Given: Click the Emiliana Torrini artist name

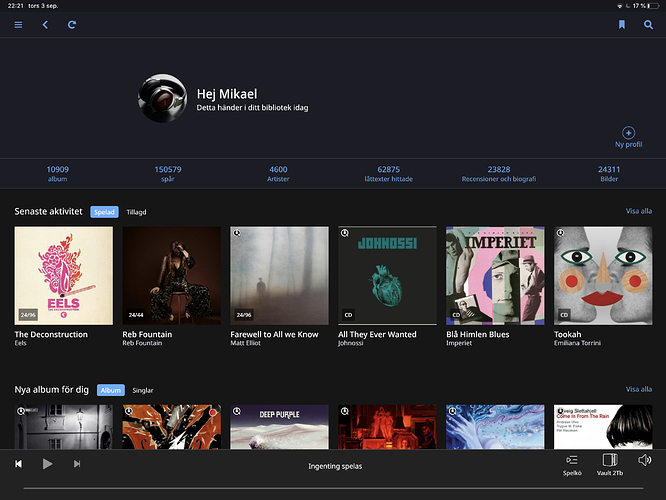Looking at the screenshot, I should [577, 343].
